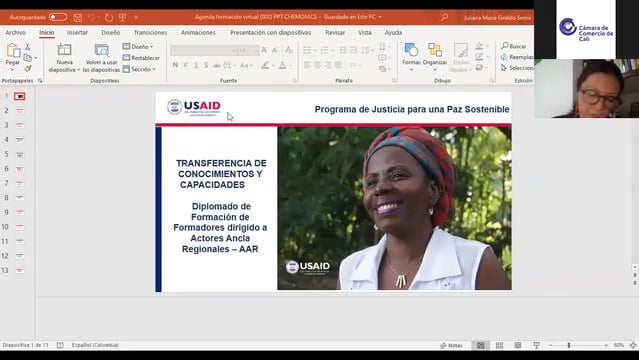Screen dimensions: 639x360
Task: Select slide 6 thumbnail
Action: coord(19,169)
